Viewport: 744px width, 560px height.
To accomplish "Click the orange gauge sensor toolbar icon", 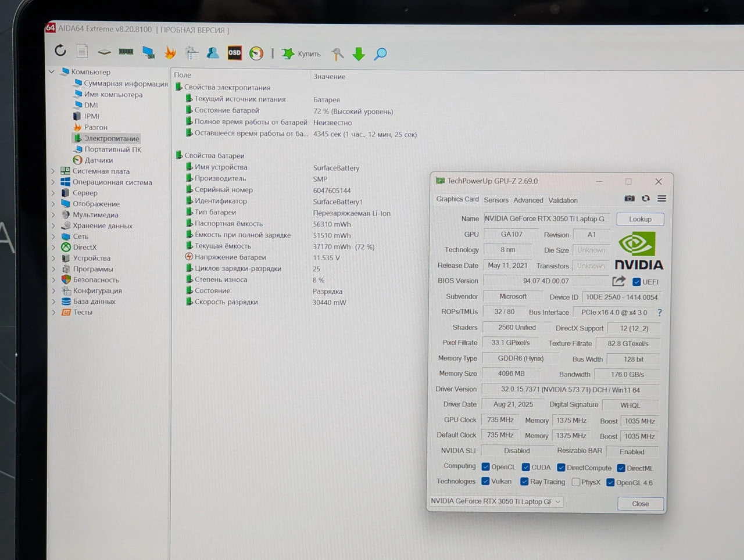I will click(256, 53).
